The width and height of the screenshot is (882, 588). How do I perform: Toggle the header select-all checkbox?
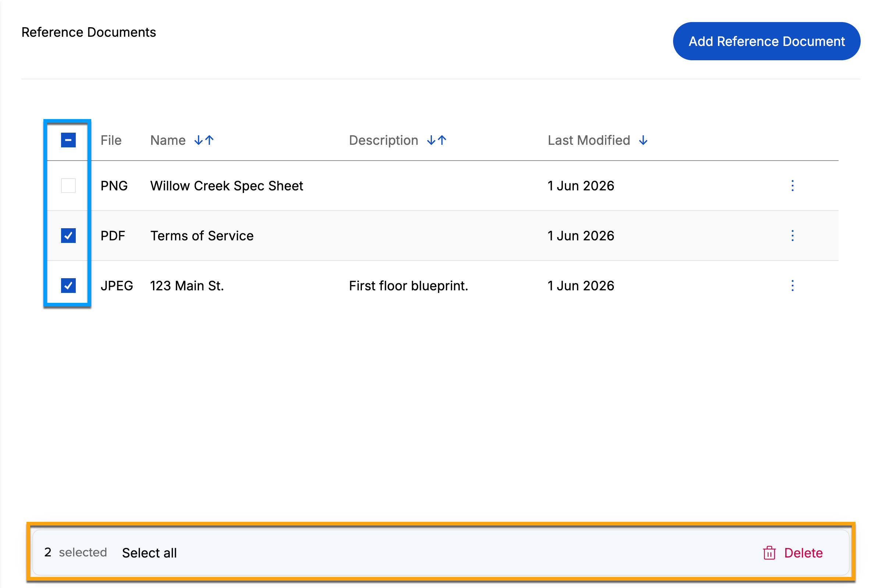click(x=68, y=140)
